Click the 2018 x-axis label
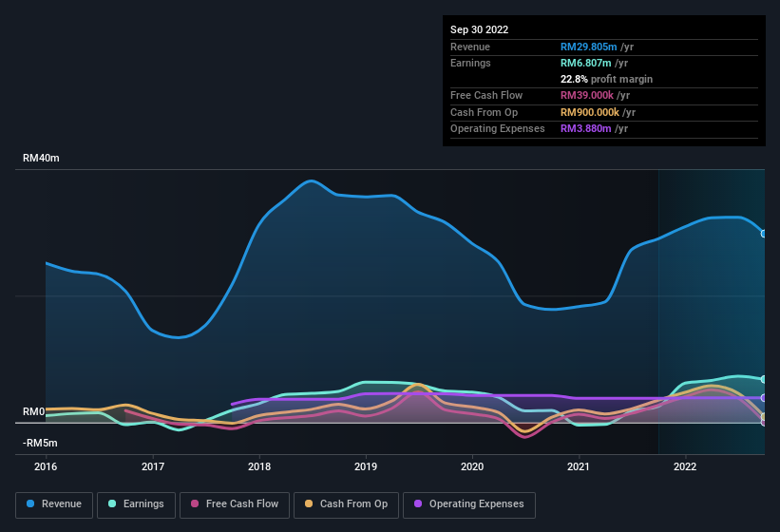The image size is (780, 532). (259, 466)
